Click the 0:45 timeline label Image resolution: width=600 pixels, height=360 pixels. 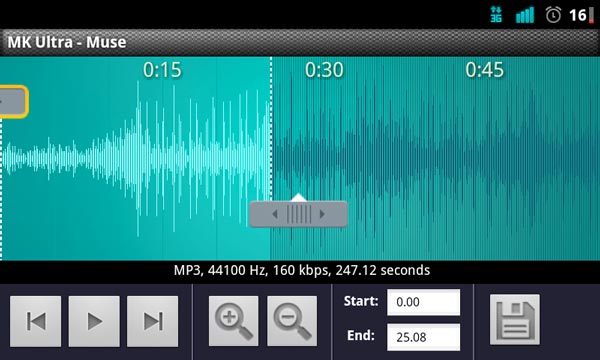tap(485, 70)
